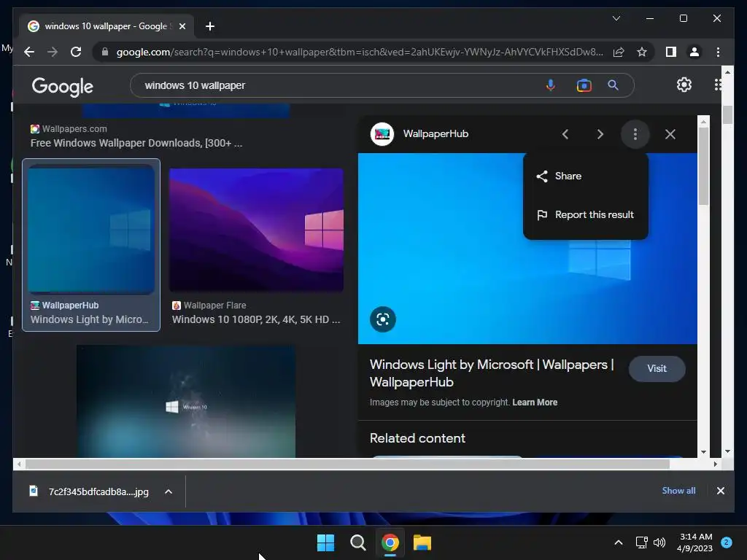
Task: Open dark Windows 10 smoke wallpaper thumbnail
Action: tap(186, 402)
